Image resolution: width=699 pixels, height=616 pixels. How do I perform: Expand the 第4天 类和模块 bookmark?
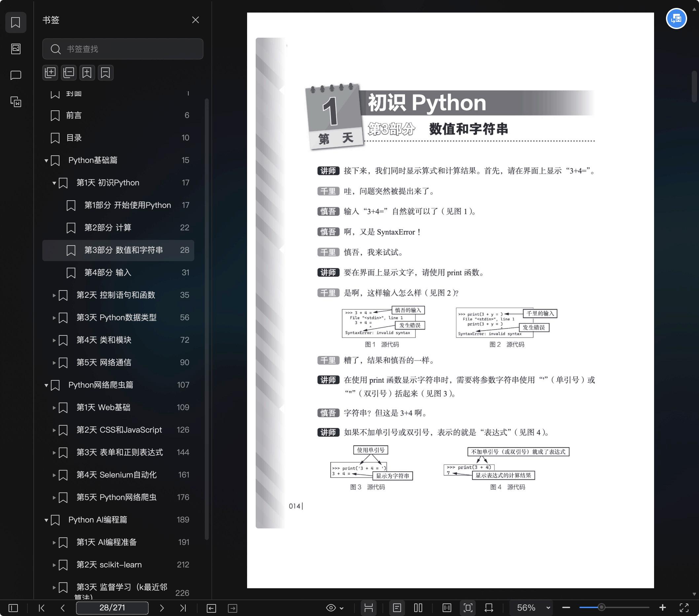(54, 340)
